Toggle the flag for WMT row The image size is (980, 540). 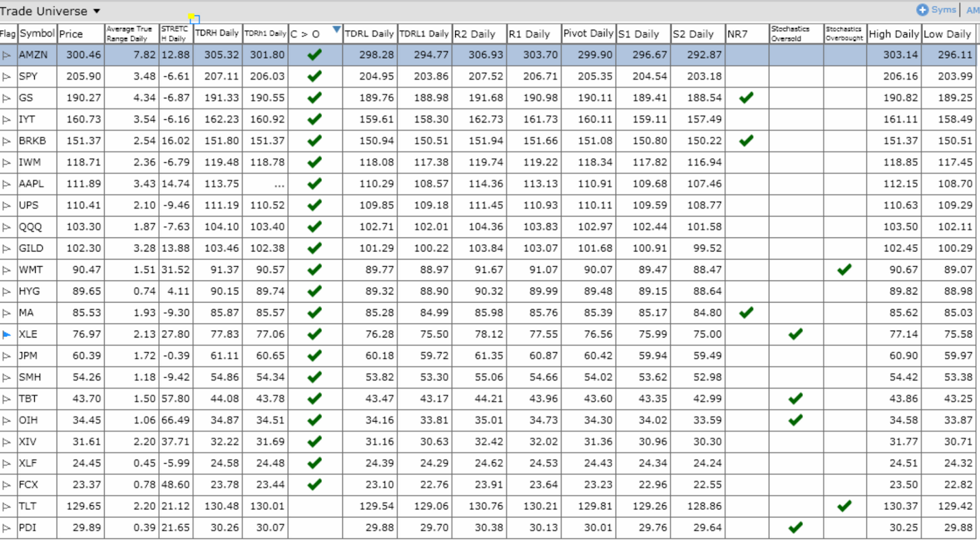(7, 270)
